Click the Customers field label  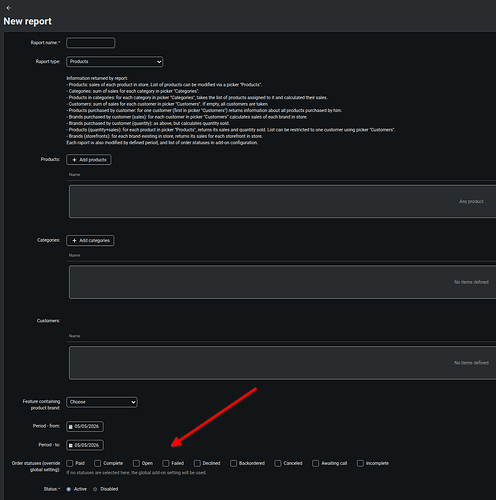click(x=48, y=321)
